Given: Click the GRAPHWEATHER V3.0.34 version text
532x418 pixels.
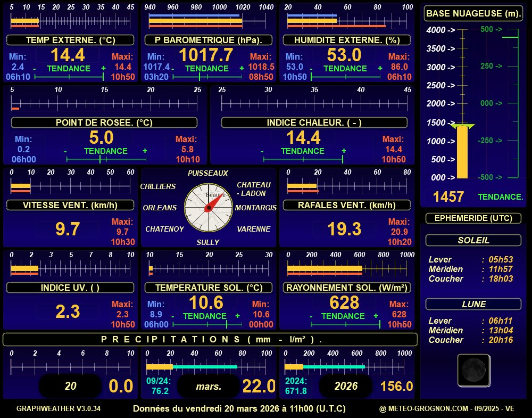Looking at the screenshot, I should 59,409.
